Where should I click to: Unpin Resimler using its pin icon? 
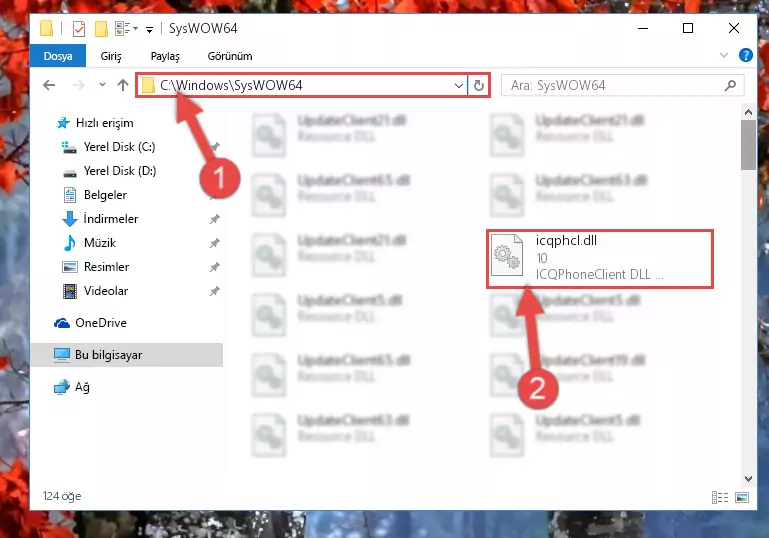coord(214,267)
